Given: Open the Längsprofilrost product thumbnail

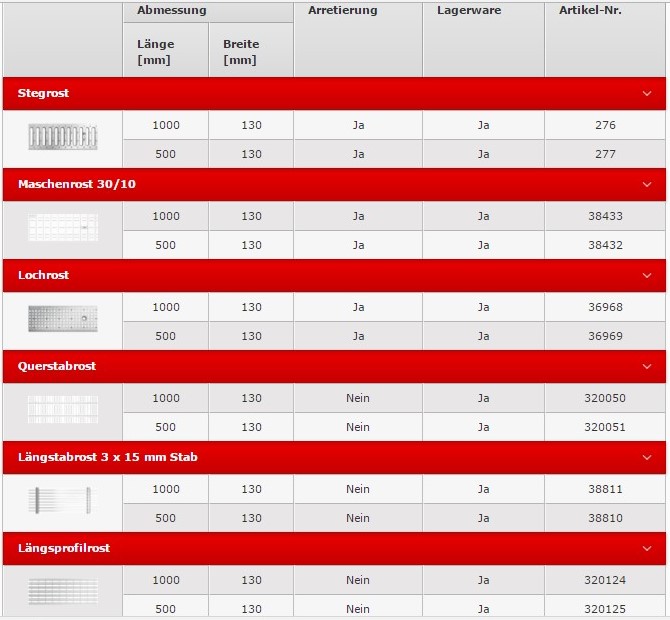Looking at the screenshot, I should pos(63,591).
